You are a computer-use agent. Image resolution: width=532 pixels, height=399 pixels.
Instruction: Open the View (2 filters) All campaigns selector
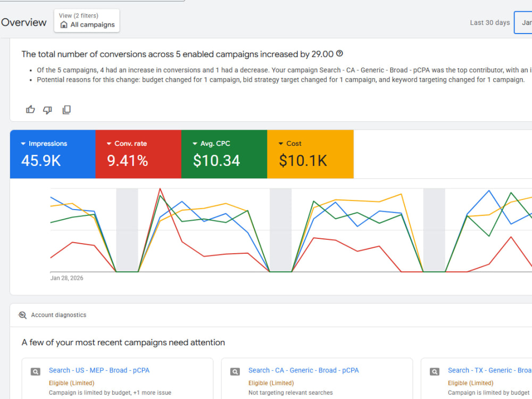(87, 21)
